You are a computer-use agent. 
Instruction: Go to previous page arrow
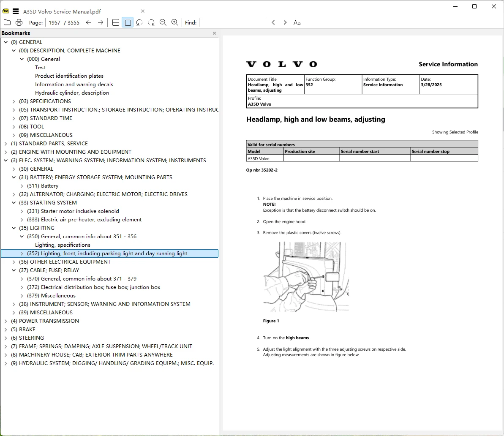(x=89, y=22)
